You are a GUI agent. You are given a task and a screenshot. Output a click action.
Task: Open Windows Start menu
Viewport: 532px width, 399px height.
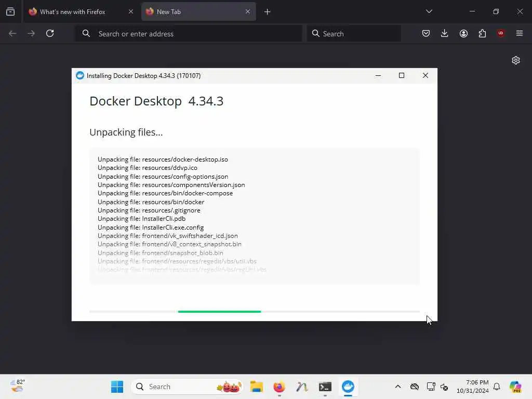click(117, 387)
